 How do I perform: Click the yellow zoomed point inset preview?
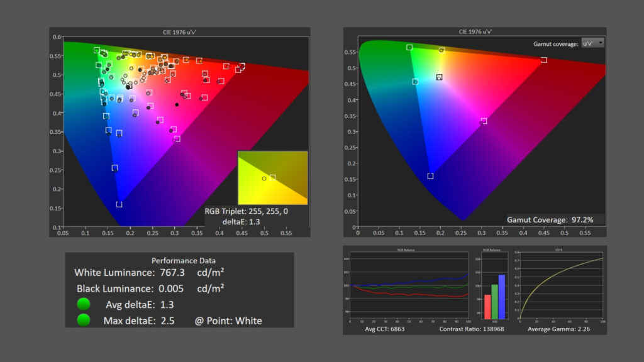click(x=272, y=177)
